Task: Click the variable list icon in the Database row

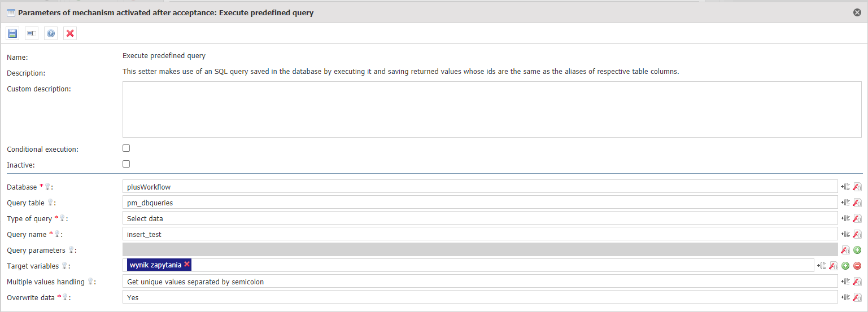Action: (845, 187)
